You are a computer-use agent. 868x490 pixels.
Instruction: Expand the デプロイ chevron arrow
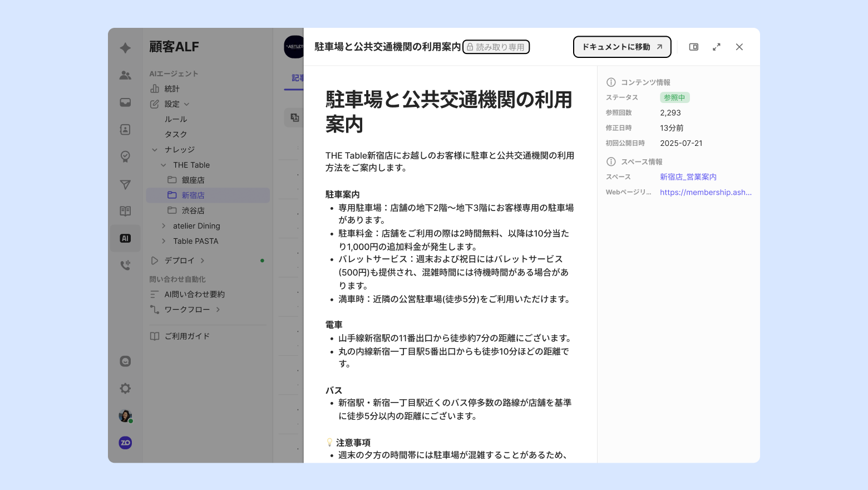(203, 261)
